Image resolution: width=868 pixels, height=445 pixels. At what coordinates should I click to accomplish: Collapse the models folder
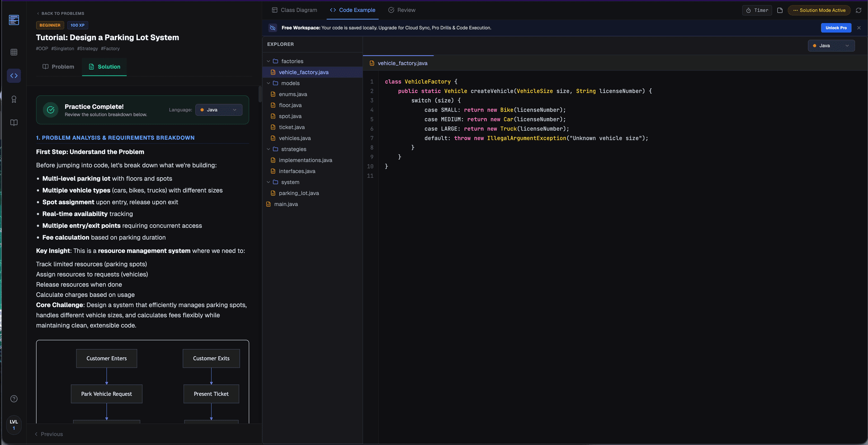pos(290,83)
